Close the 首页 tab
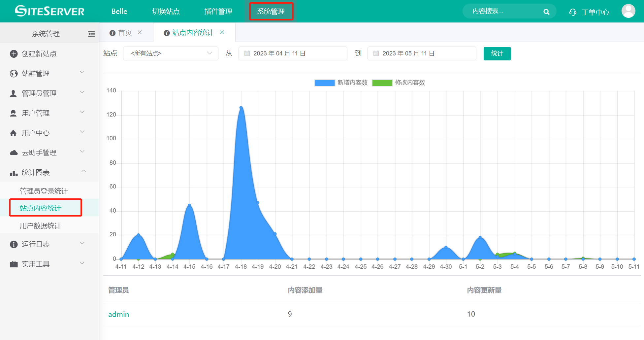 [140, 32]
